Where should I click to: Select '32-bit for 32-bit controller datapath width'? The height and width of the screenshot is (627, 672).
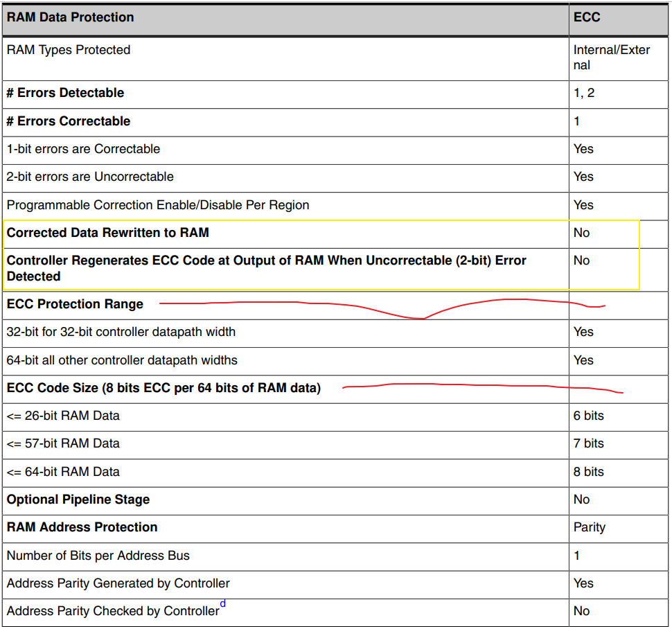[x=121, y=332]
